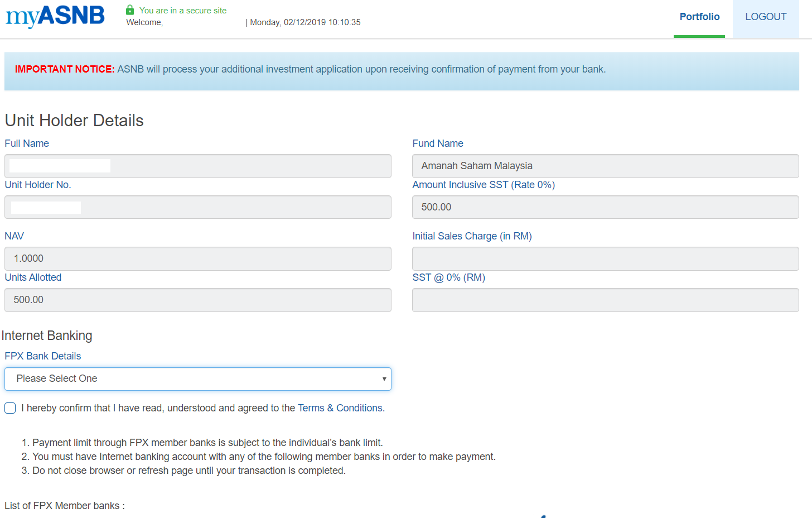This screenshot has width=812, height=518.
Task: Click 'You are in a secure site' text
Action: click(183, 10)
